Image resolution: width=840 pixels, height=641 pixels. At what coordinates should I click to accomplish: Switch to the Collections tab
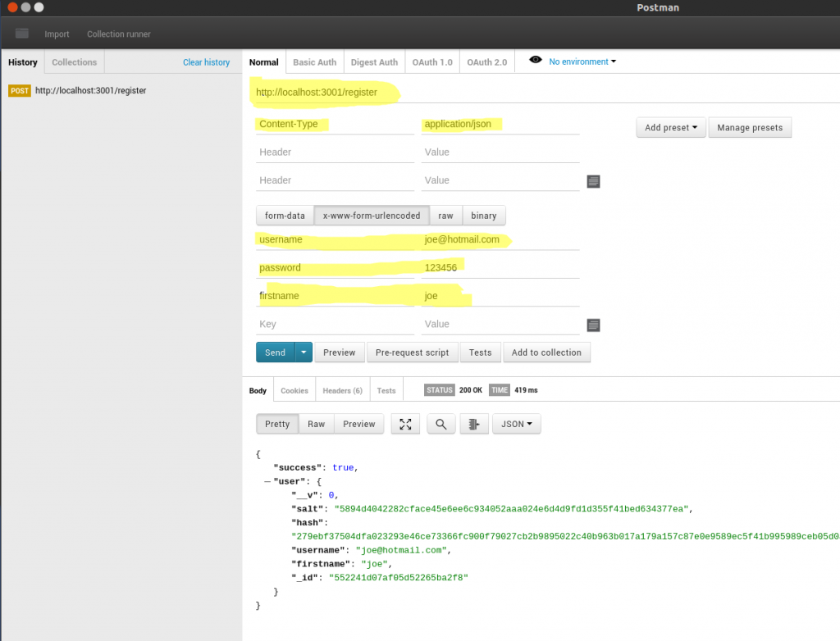tap(75, 62)
